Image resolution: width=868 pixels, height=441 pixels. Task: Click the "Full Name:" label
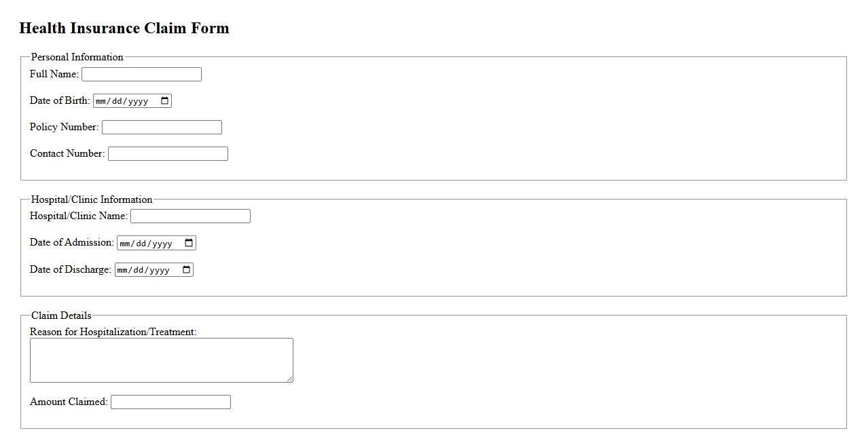[54, 74]
